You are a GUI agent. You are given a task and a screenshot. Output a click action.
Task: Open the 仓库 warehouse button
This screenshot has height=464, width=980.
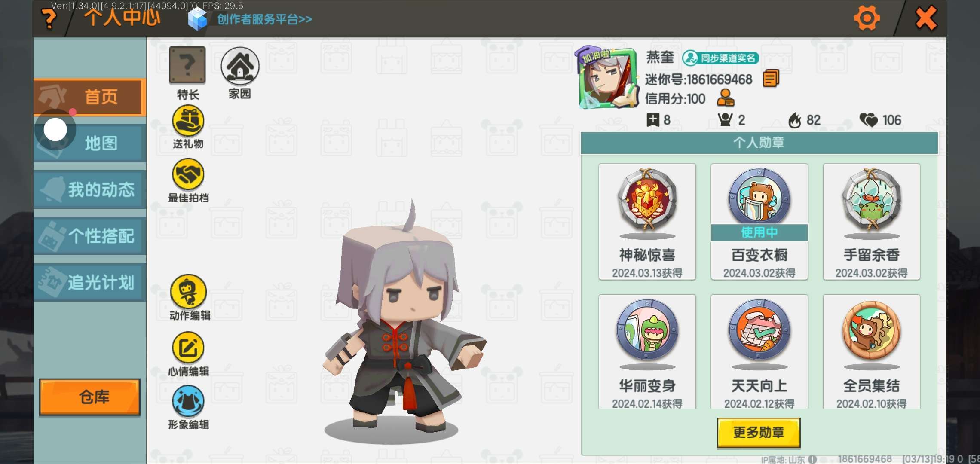89,397
